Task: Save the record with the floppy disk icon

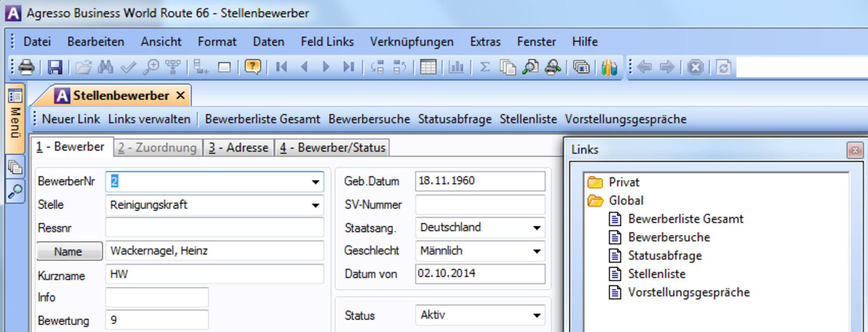Action: click(55, 67)
